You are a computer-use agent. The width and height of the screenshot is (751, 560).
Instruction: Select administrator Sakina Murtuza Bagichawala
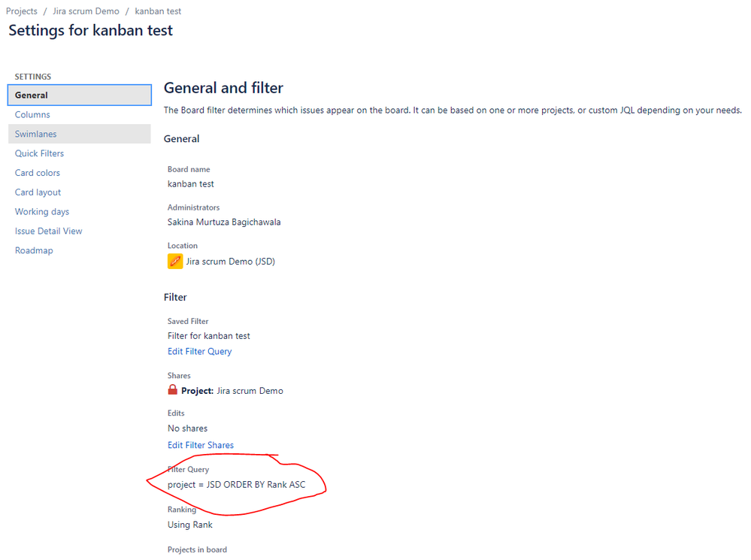click(x=224, y=222)
